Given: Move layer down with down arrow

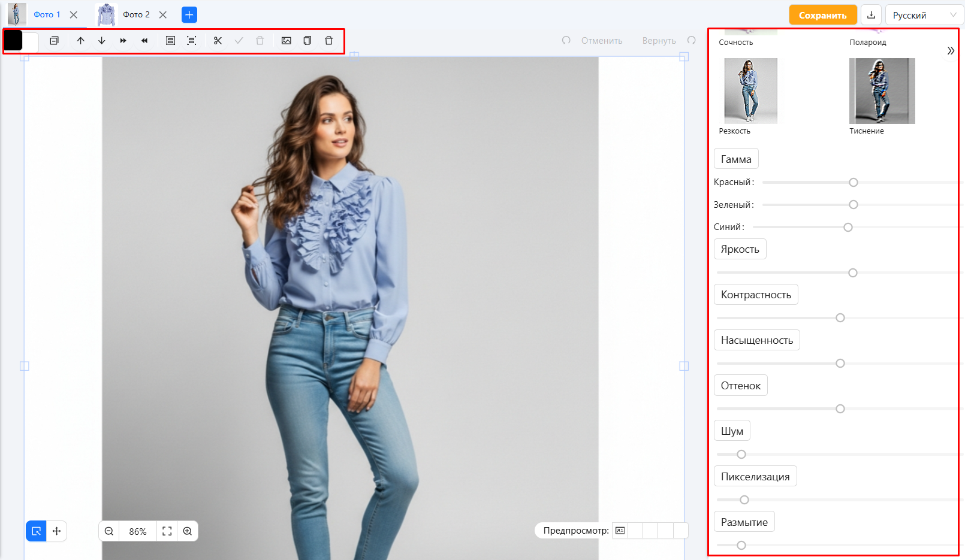Looking at the screenshot, I should pos(102,41).
